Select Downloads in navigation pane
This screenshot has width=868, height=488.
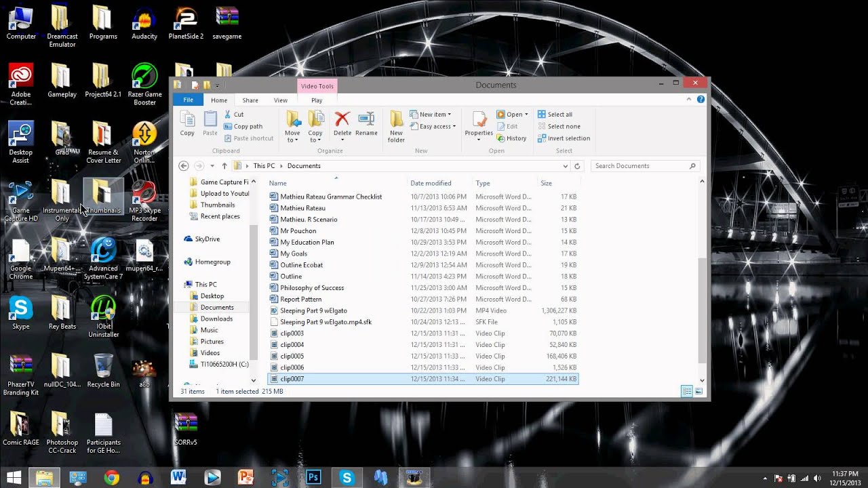coord(216,319)
